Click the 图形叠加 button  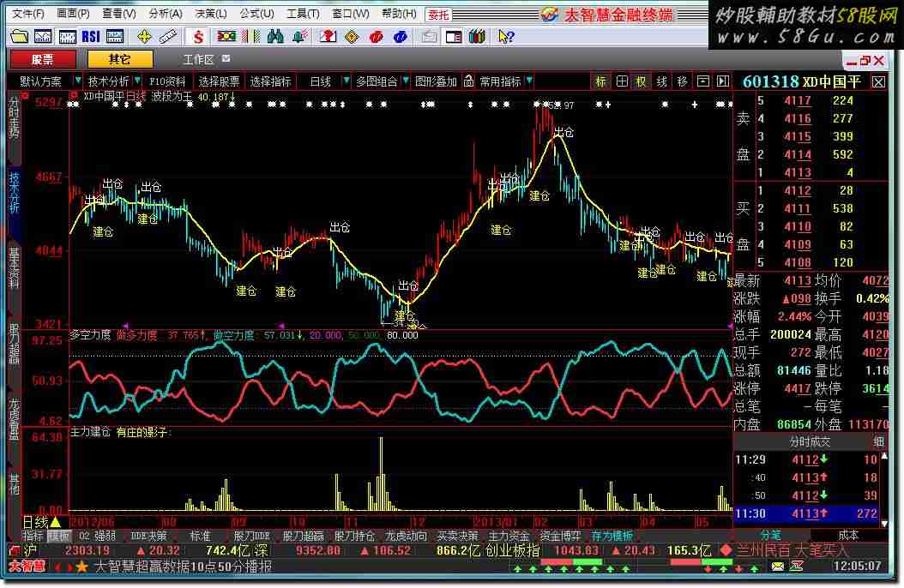[x=436, y=81]
